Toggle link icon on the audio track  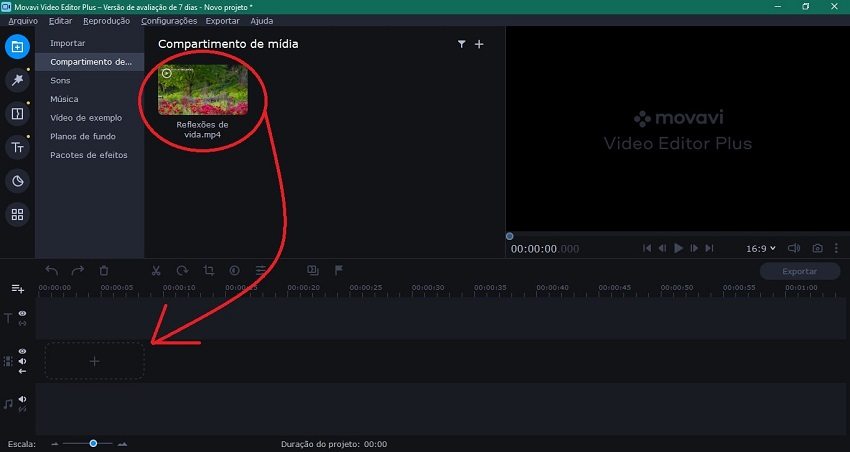coord(22,409)
